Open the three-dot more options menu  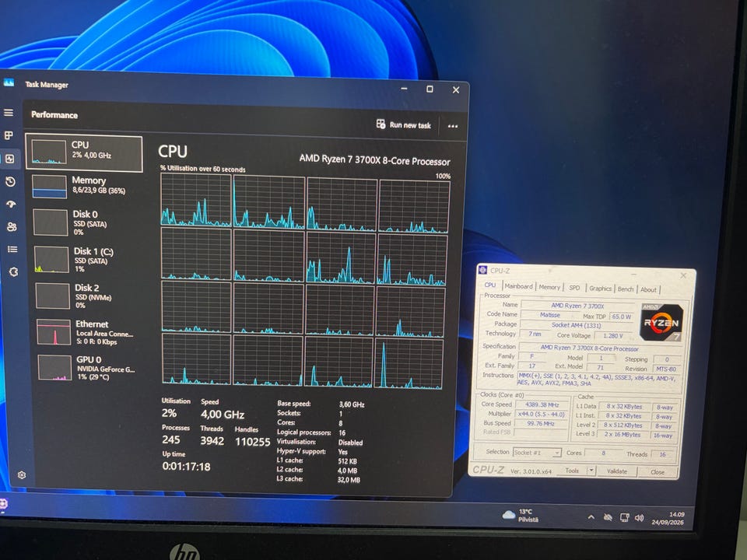453,126
